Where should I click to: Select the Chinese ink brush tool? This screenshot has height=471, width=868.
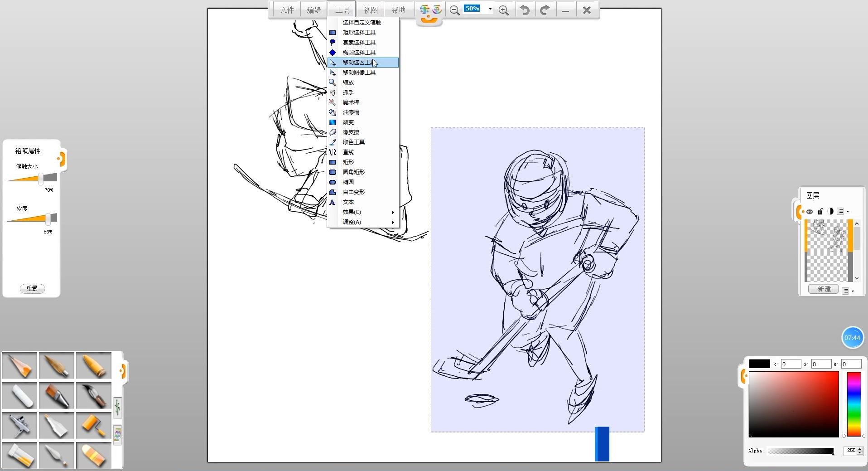point(94,396)
